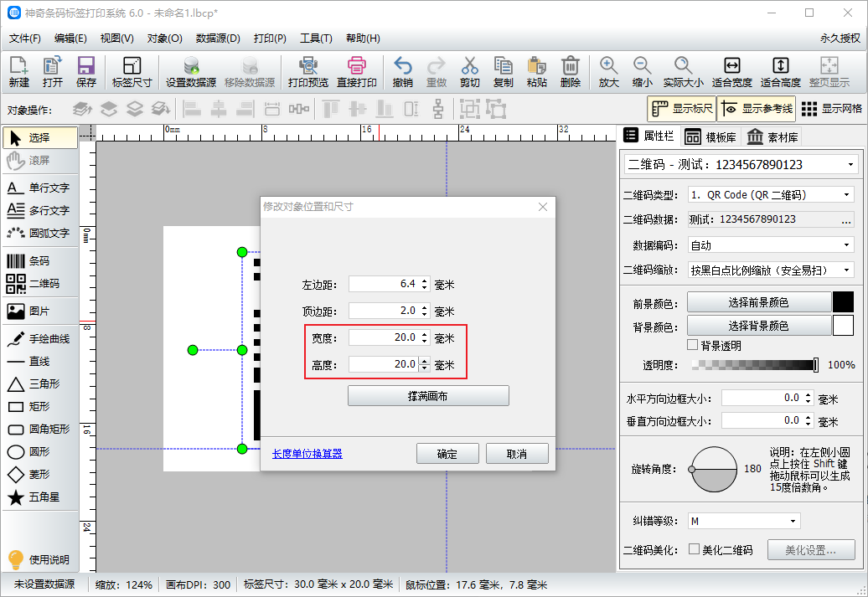Screen dimensions: 868x597
Task: Open the 使用说明 help lightbulb
Action: pos(39,559)
